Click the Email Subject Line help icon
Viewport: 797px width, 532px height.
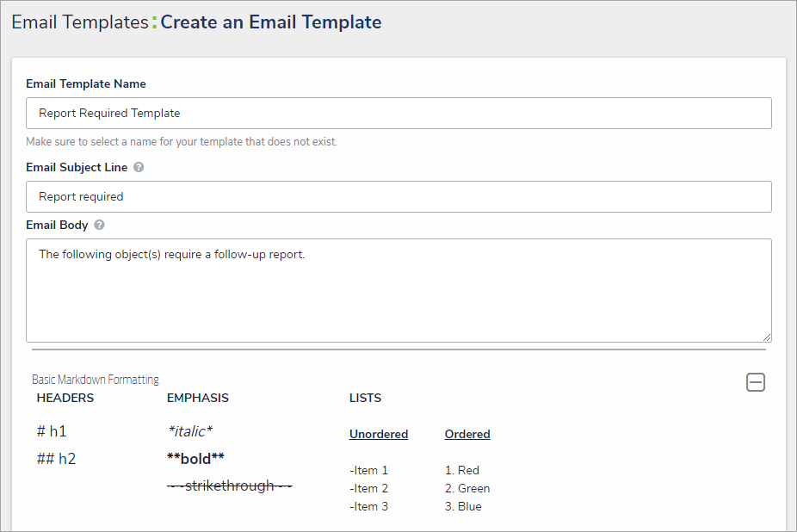(139, 167)
